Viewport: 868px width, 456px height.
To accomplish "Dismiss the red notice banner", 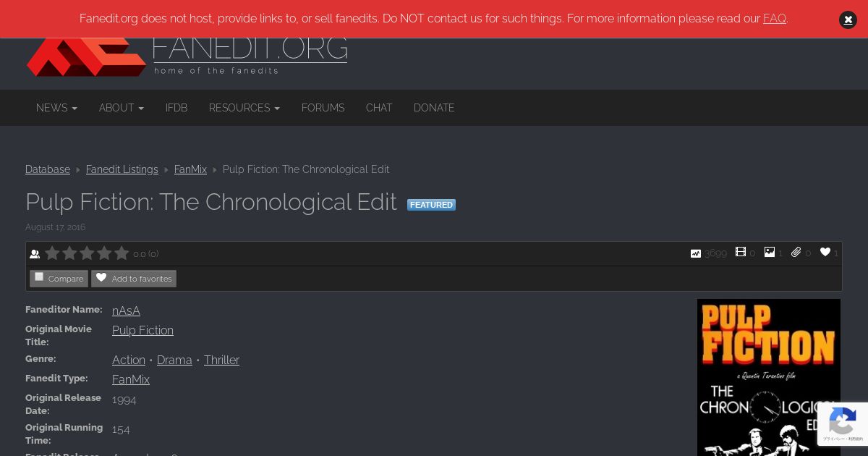I will pos(848,20).
